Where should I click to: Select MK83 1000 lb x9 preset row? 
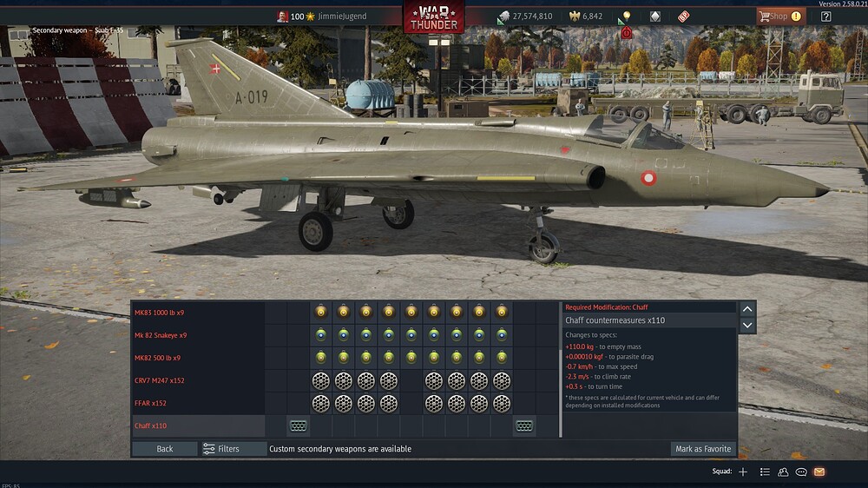pyautogui.click(x=345, y=313)
